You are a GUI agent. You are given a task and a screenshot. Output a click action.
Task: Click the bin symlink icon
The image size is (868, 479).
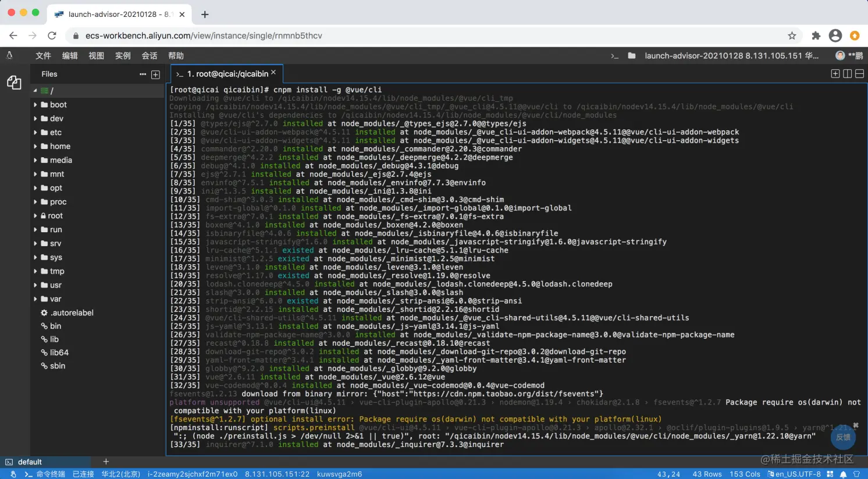[44, 326]
